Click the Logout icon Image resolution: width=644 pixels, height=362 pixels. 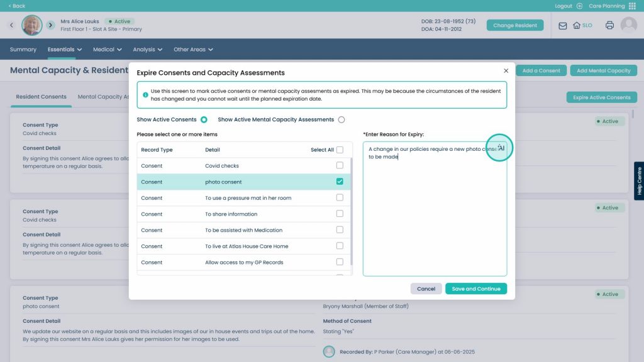pos(579,6)
